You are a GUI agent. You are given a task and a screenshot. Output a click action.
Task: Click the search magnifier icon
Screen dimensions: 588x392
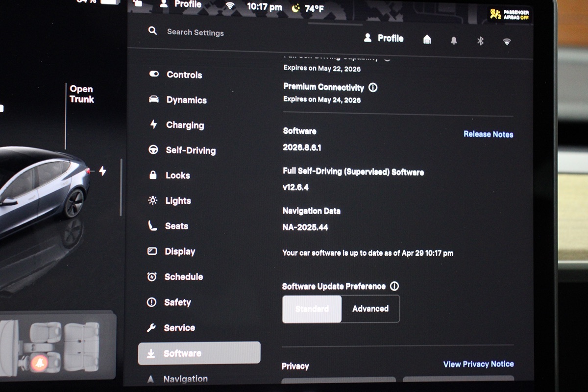coord(153,31)
